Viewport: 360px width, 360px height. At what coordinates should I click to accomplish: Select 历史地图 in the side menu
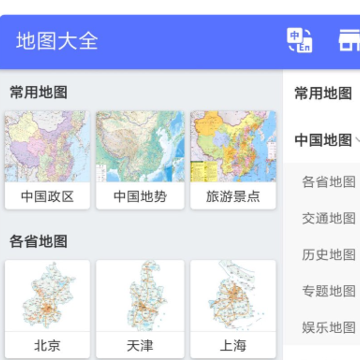tap(329, 255)
